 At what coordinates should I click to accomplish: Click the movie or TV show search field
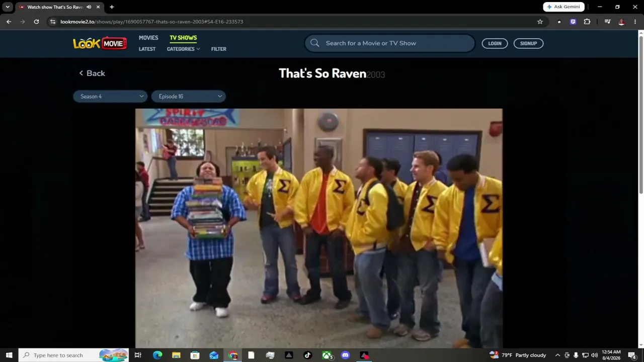(389, 43)
